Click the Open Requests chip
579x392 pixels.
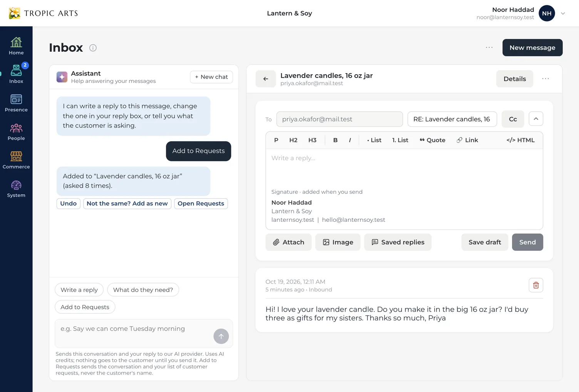click(x=201, y=204)
